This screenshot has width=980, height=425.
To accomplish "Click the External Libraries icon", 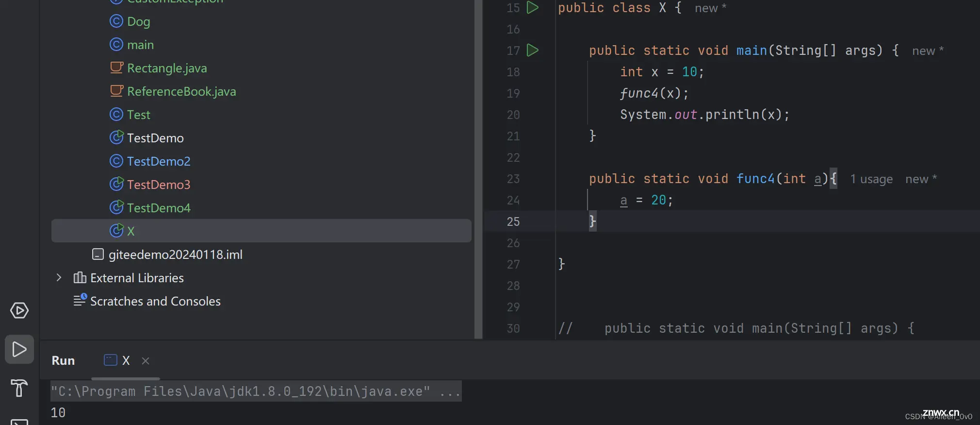I will coord(80,277).
